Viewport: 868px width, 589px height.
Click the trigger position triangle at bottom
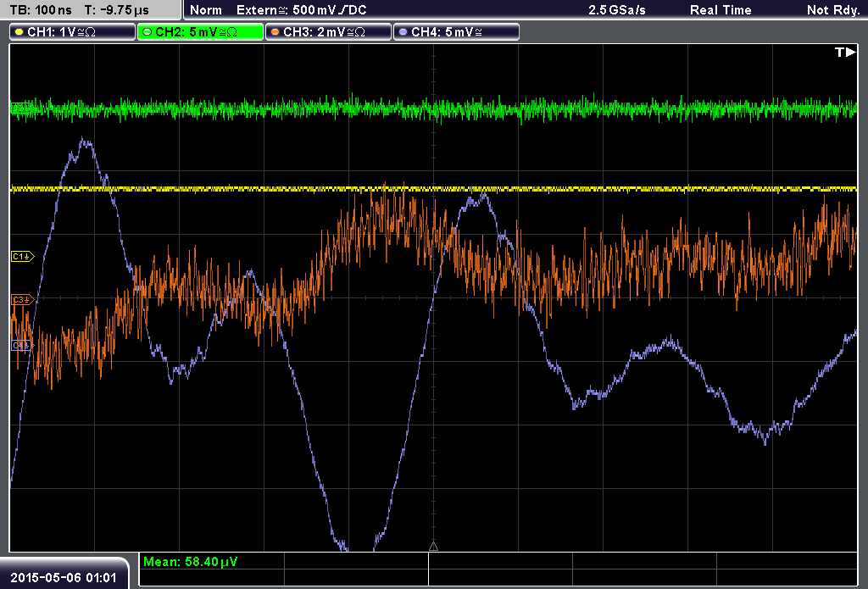click(433, 547)
